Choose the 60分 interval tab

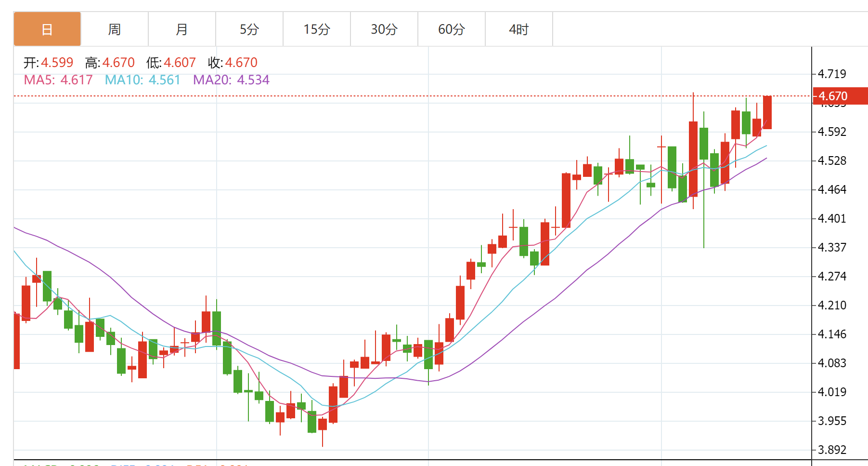pyautogui.click(x=452, y=29)
